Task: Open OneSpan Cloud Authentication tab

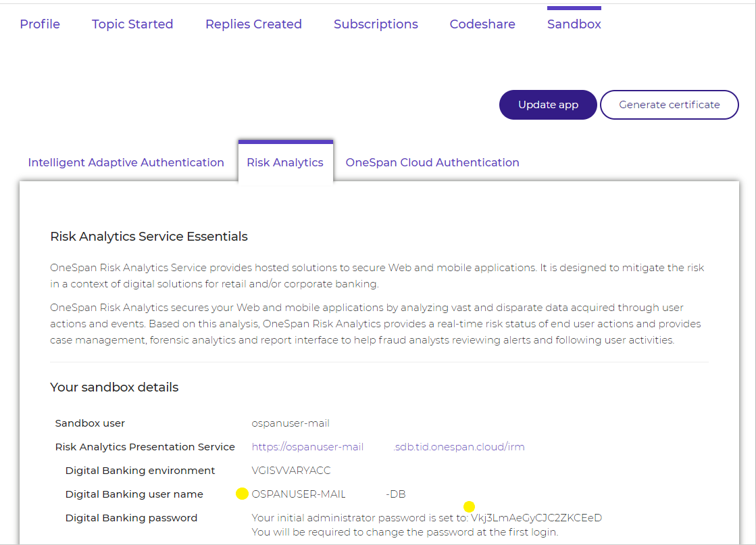Action: [x=432, y=163]
